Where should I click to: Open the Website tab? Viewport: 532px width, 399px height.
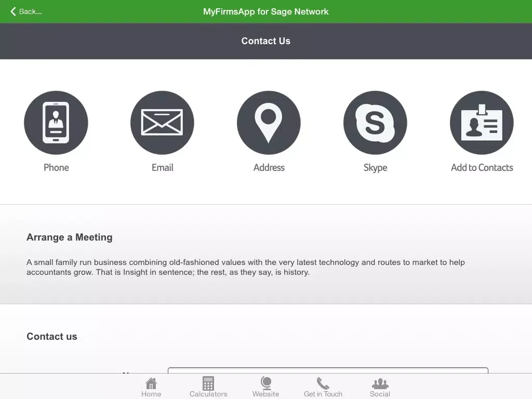[265, 387]
